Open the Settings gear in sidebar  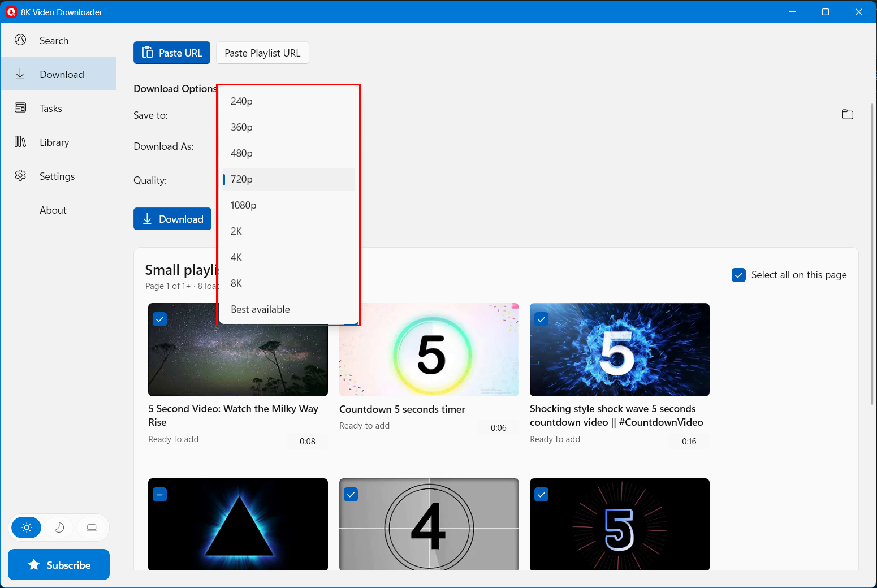(x=20, y=176)
